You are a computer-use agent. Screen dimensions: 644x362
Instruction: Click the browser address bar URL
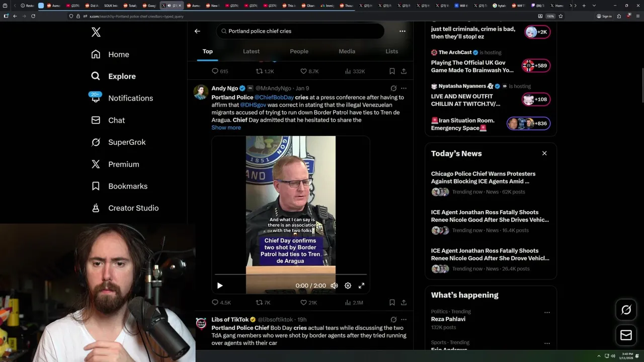136,16
